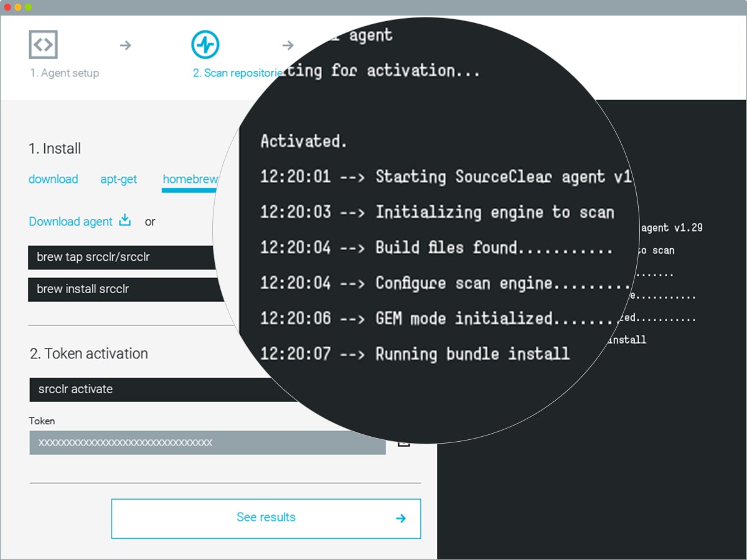This screenshot has height=560, width=747.
Task: Click the download icon beside Download agent
Action: 125,220
